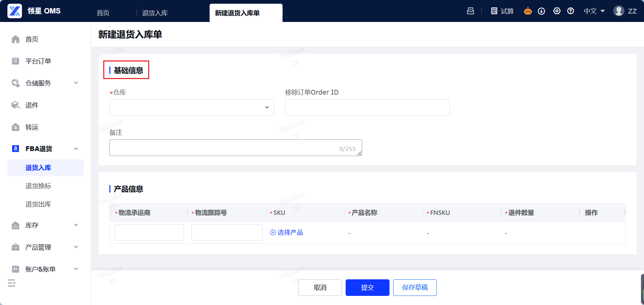Viewport: 644px width, 305px height.
Task: Click the FBA退货 Amazon icon
Action: point(16,149)
